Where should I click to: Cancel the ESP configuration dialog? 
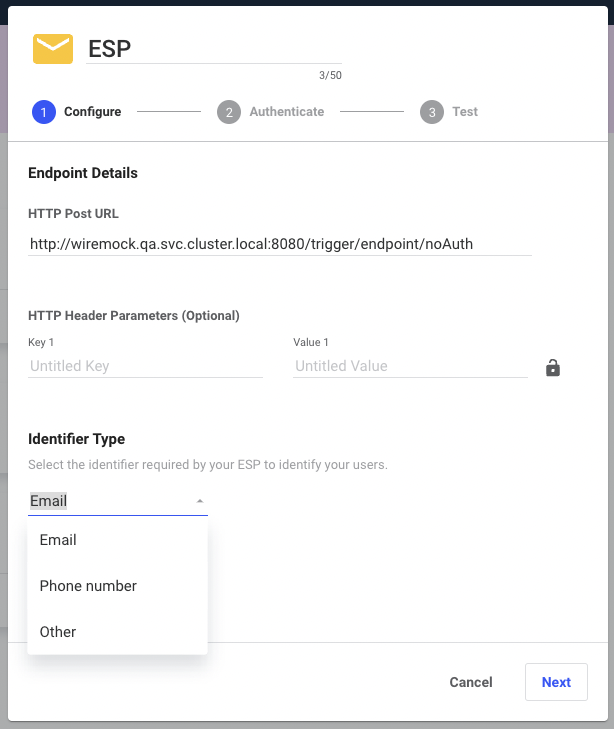(470, 682)
